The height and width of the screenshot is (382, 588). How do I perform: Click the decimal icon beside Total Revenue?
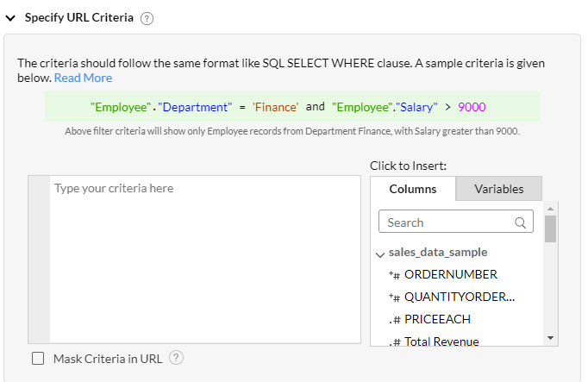tap(394, 342)
